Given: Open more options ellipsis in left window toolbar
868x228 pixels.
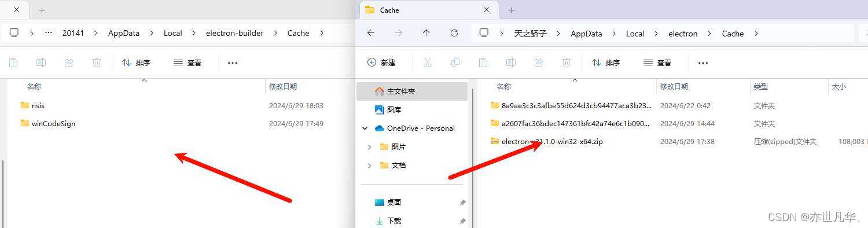Looking at the screenshot, I should pos(233,63).
